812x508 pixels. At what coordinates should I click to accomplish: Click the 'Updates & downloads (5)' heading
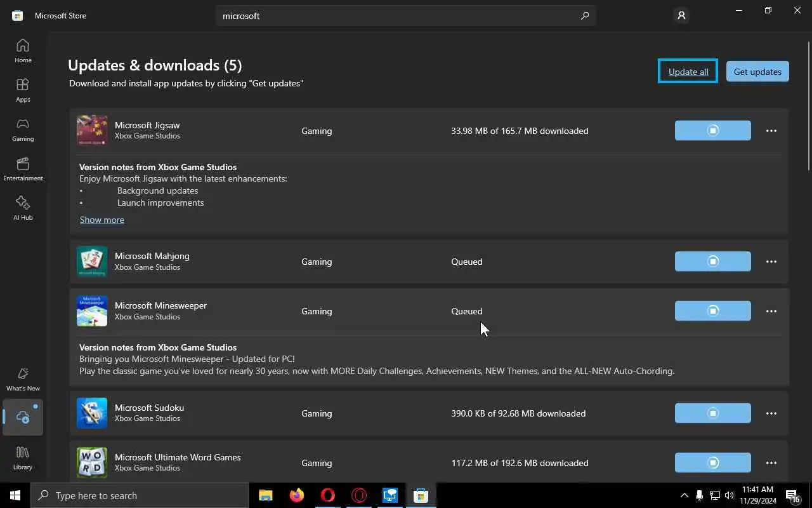click(155, 65)
